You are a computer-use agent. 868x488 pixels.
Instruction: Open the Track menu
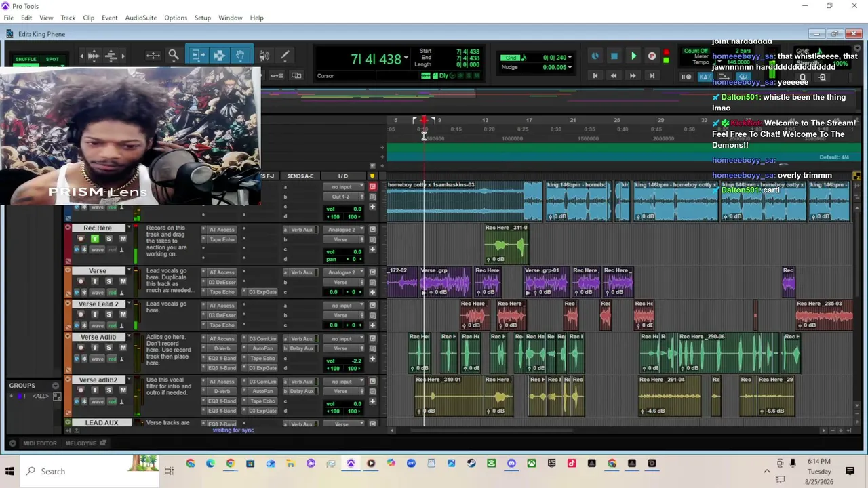(x=68, y=18)
